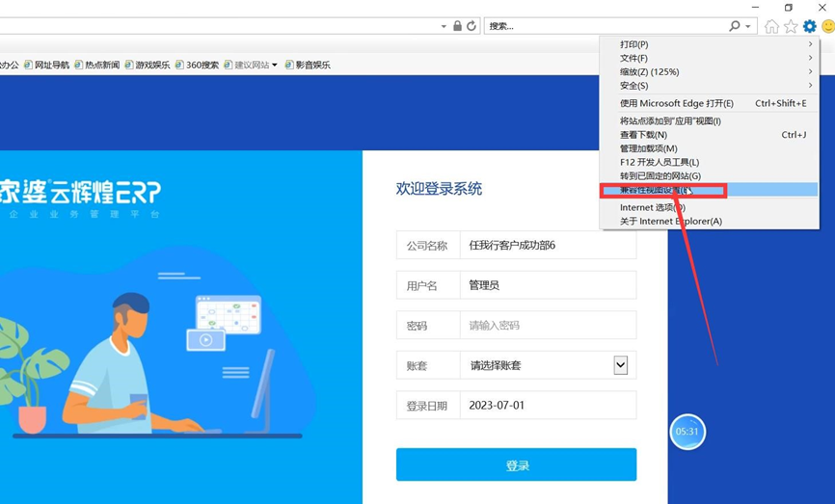Click the magnifier search icon
Viewport: 835px width, 504px height.
(735, 26)
